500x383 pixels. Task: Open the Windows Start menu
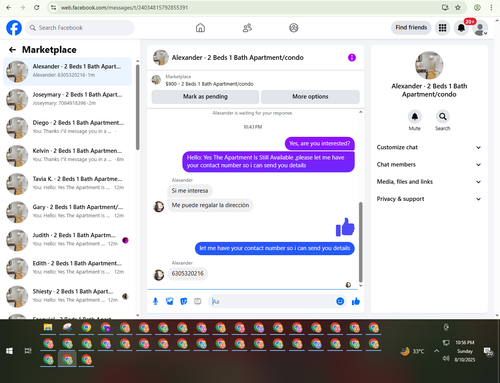click(x=10, y=351)
